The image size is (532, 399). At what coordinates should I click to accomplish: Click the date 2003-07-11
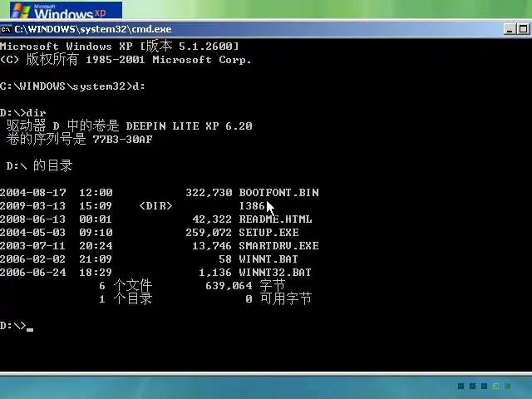pyautogui.click(x=33, y=246)
